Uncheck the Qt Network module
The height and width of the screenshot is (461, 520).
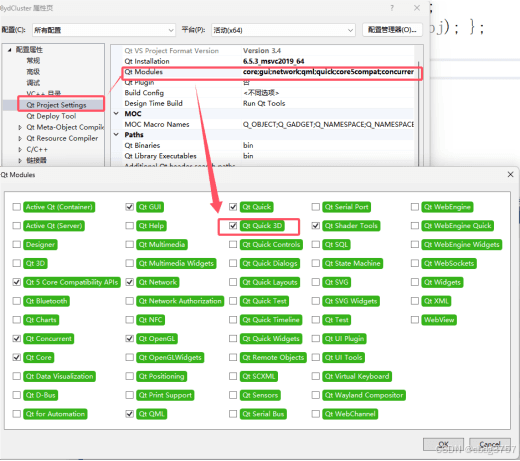coord(130,282)
